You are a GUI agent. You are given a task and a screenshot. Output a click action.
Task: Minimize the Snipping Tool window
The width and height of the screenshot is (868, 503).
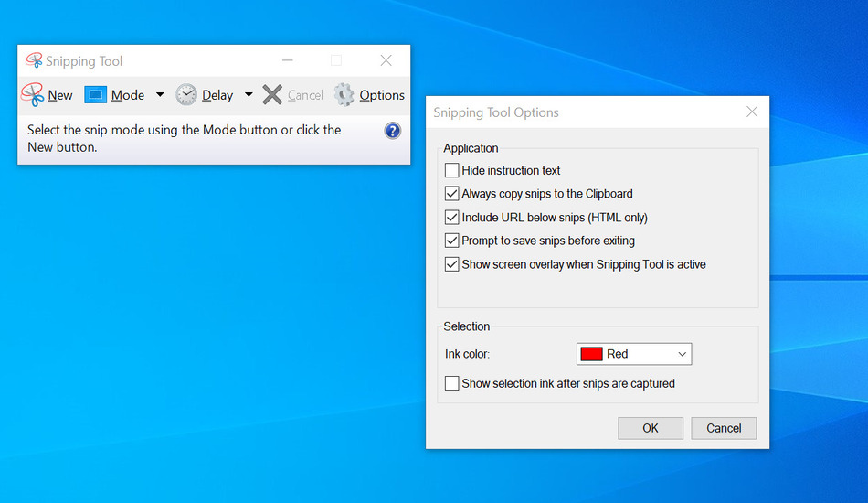288,61
